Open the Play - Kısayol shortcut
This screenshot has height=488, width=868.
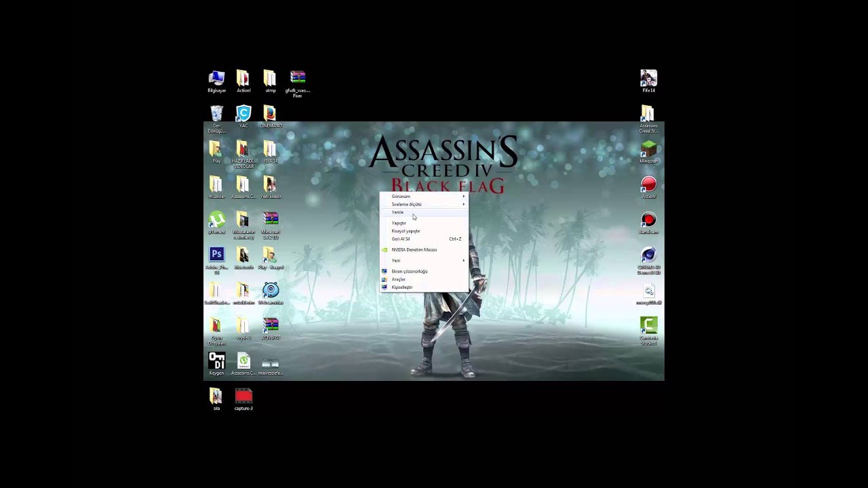pyautogui.click(x=271, y=258)
